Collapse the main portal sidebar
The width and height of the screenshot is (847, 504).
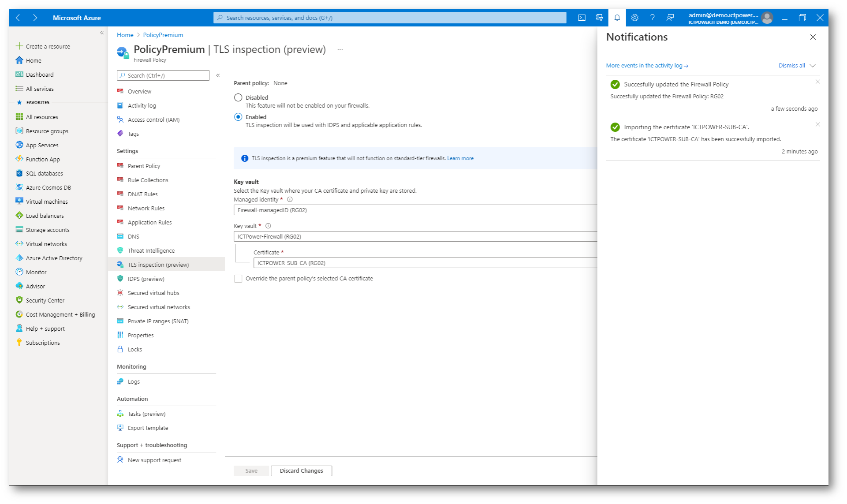click(102, 33)
